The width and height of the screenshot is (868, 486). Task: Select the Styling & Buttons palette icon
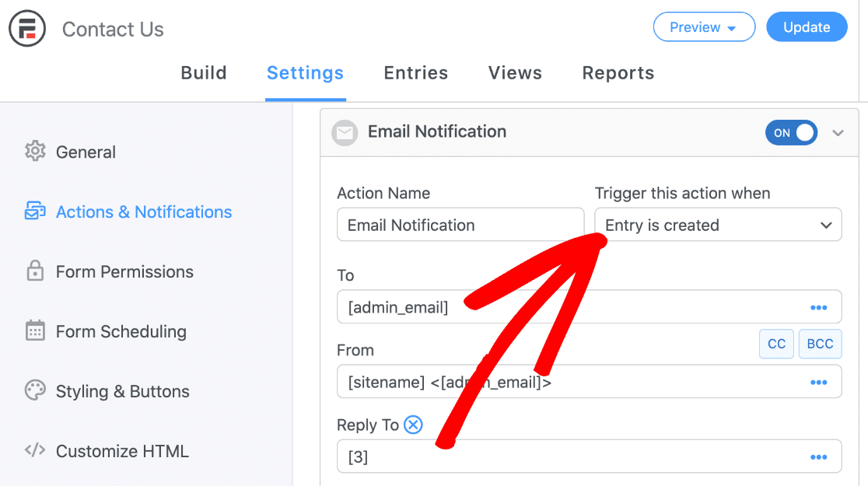tap(34, 391)
